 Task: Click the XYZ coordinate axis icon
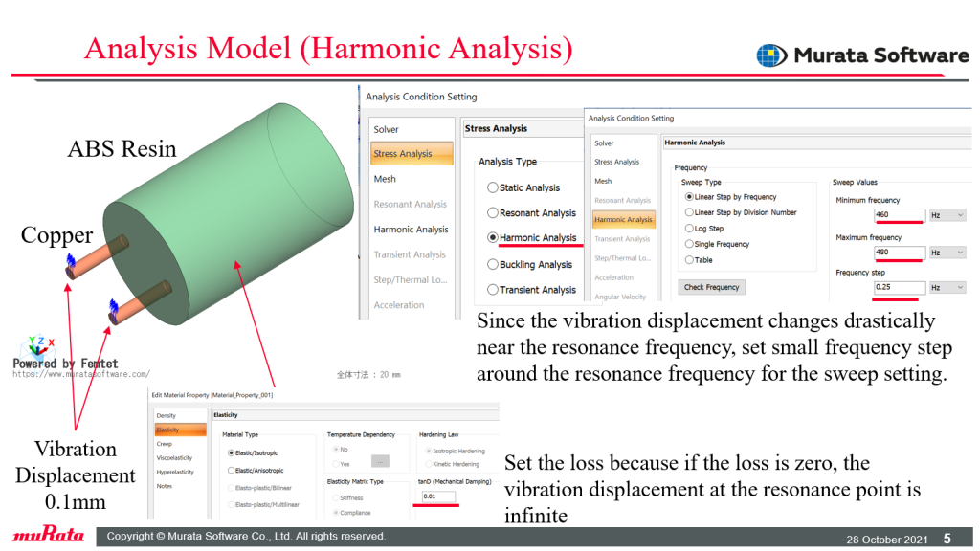coord(40,344)
